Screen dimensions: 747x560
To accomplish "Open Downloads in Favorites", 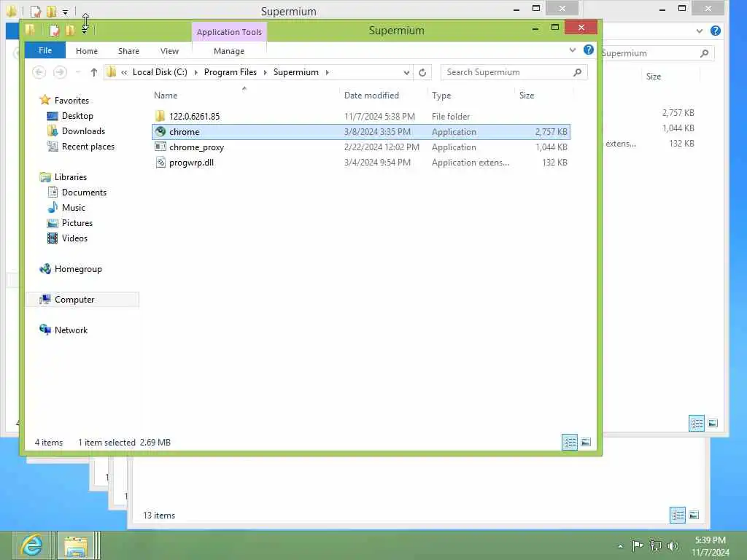I will click(x=83, y=131).
